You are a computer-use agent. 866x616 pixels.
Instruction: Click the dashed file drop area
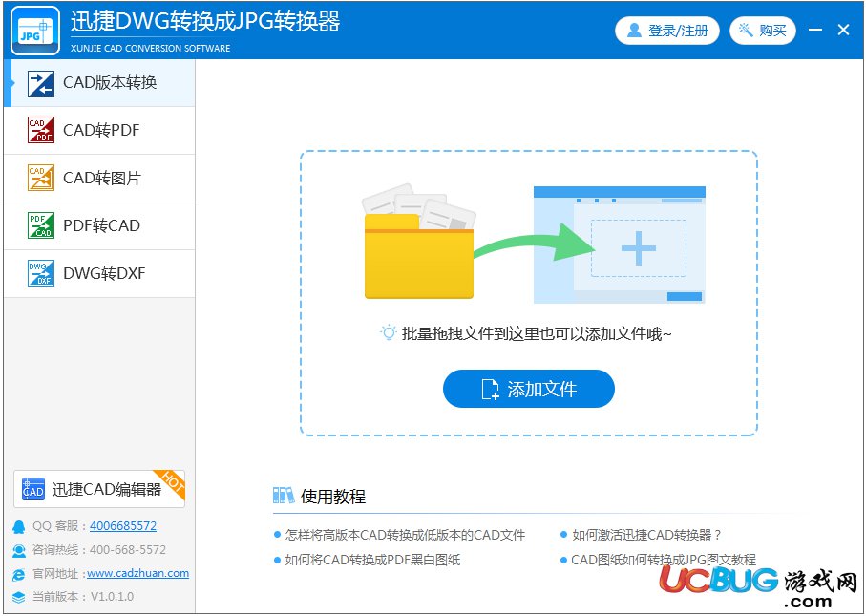pos(529,293)
